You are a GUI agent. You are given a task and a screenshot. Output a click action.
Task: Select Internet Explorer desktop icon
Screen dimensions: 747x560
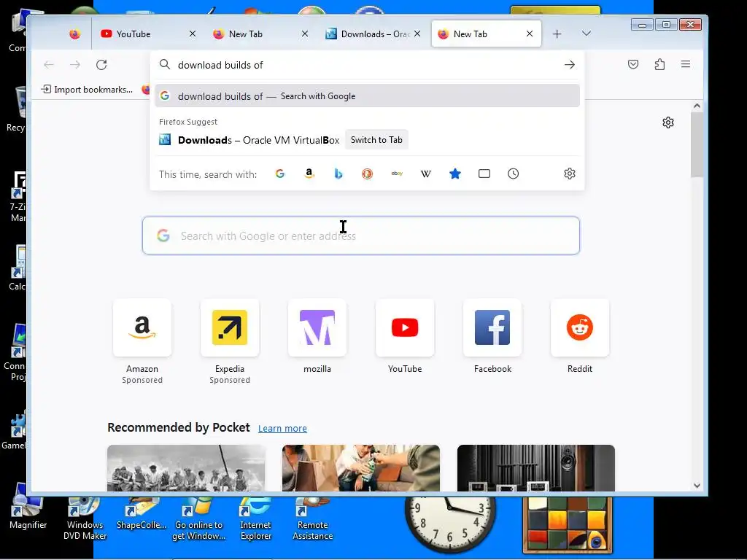(x=256, y=518)
